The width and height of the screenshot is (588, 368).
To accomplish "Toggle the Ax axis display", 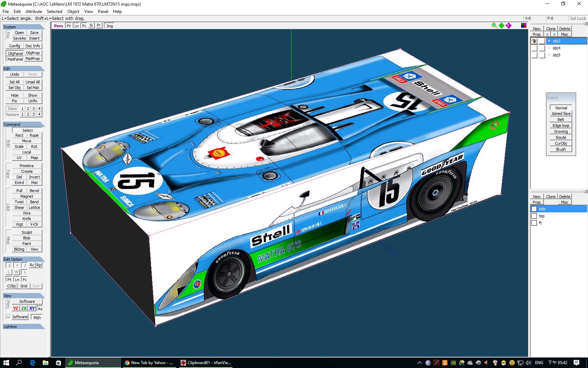I will pos(40,308).
